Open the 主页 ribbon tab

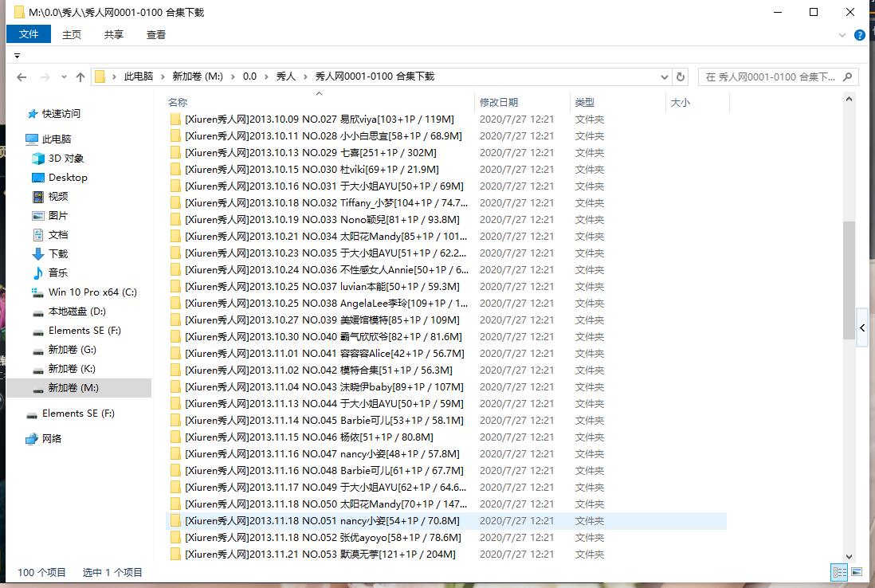(x=72, y=34)
